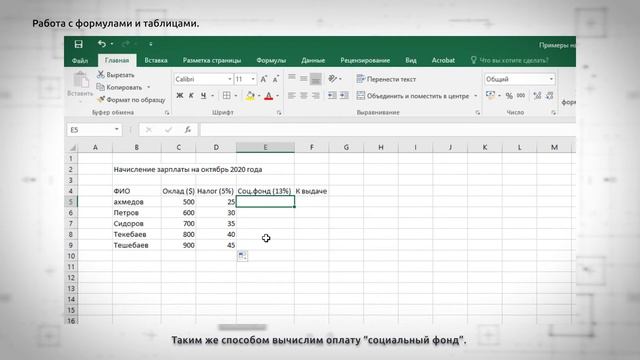Select row 5 header

point(71,202)
